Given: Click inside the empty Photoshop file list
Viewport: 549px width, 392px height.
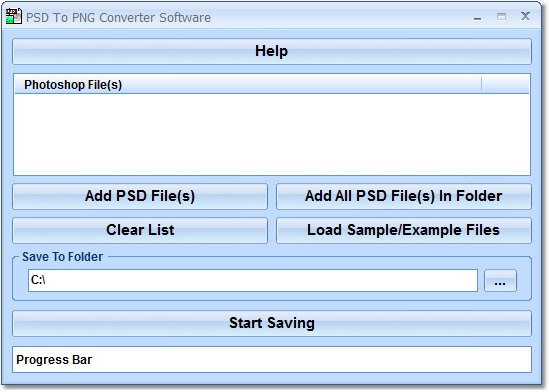Looking at the screenshot, I should (x=272, y=134).
